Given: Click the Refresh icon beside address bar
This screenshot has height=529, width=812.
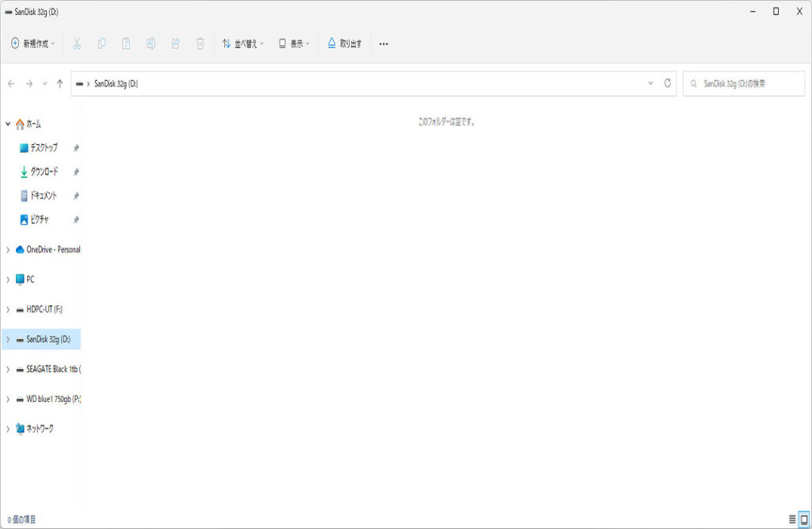Looking at the screenshot, I should (668, 83).
